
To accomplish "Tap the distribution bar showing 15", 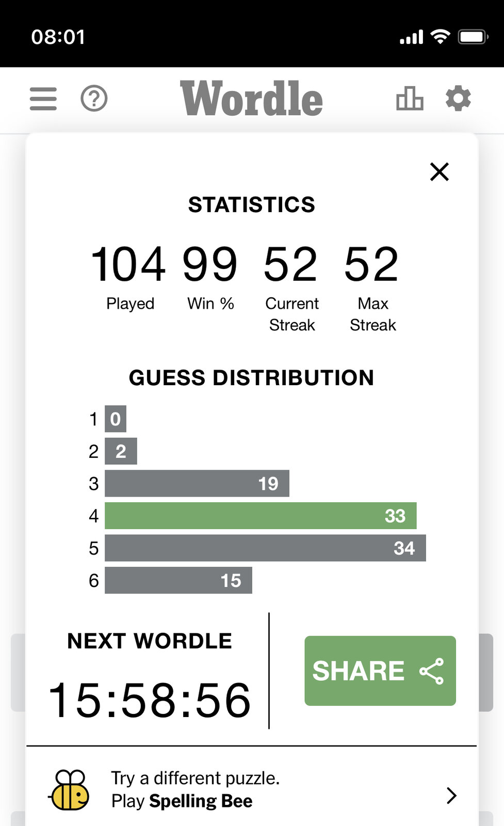I will point(178,580).
